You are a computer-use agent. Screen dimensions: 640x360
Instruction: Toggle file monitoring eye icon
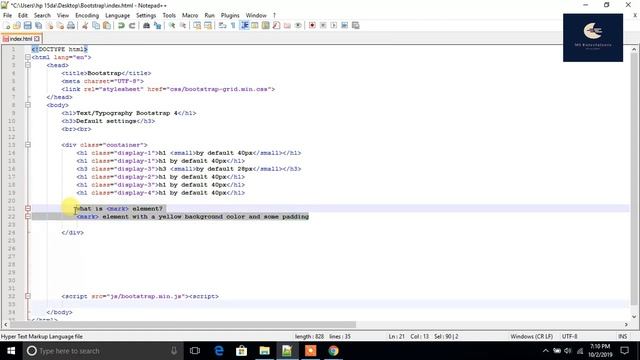298,25
